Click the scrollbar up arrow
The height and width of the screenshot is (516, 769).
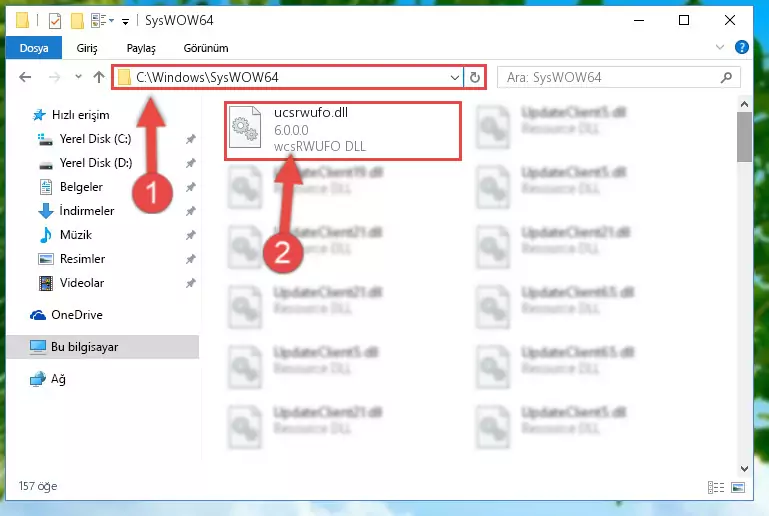click(x=744, y=104)
